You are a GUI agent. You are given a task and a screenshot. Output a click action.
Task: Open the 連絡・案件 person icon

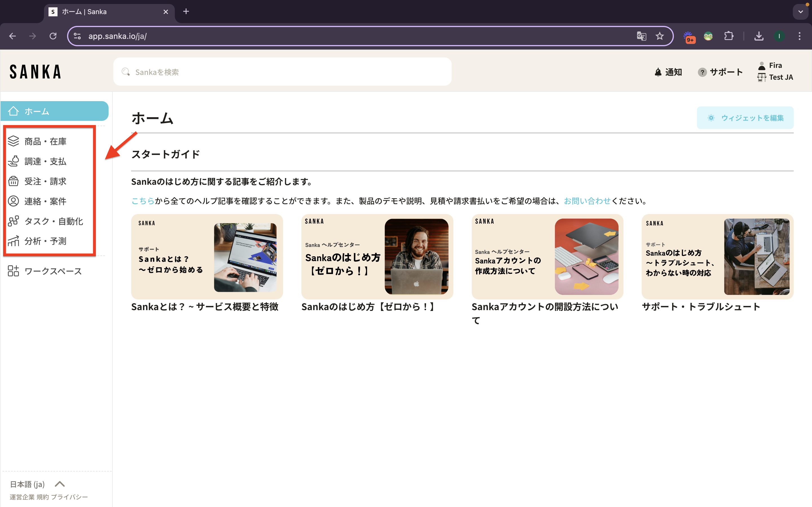[x=14, y=201]
